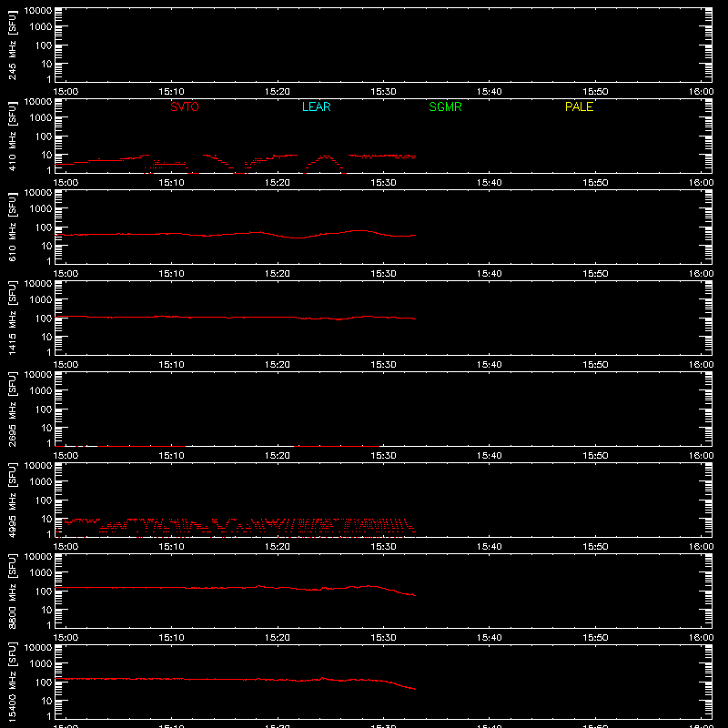Click the 245 MHz [SFU] axis title
The image size is (728, 728).
(x=12, y=45)
